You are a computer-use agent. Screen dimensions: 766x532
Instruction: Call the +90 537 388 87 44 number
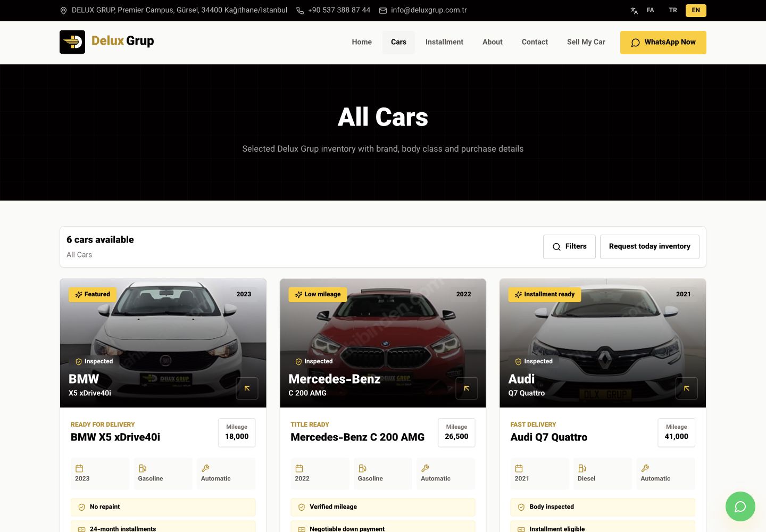tap(339, 11)
